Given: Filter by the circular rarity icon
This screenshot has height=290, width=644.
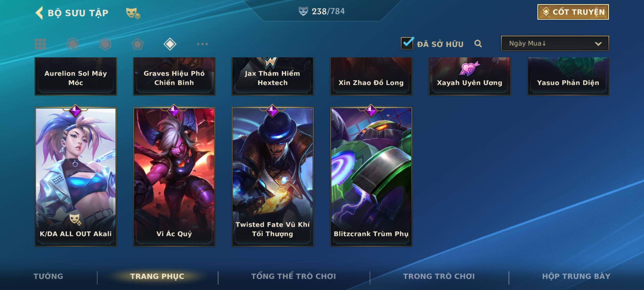Looking at the screenshot, I should point(73,44).
